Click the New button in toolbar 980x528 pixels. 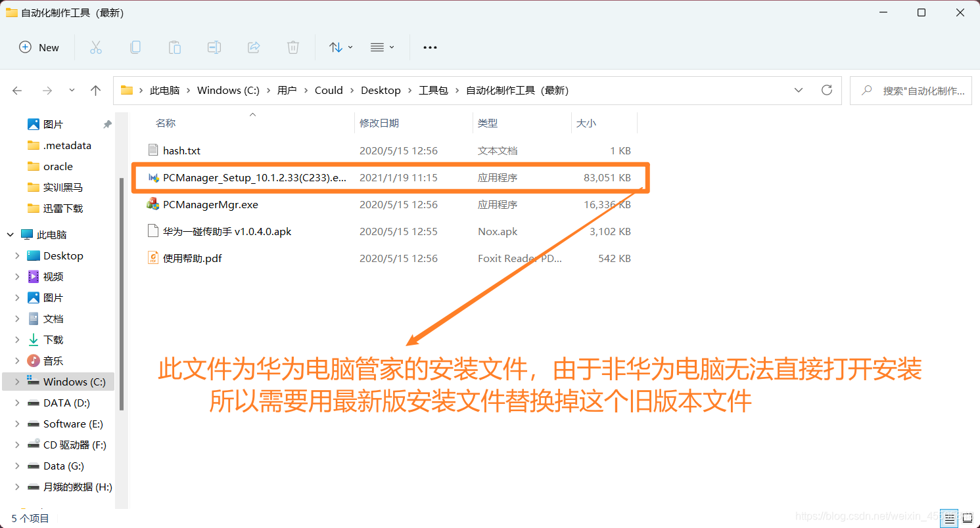(39, 47)
